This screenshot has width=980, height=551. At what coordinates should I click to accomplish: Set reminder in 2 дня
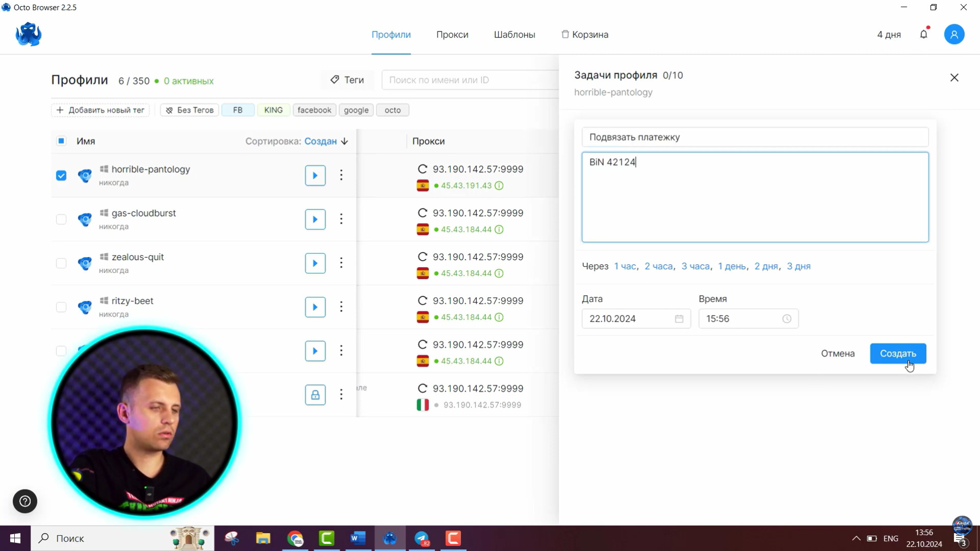[766, 266]
